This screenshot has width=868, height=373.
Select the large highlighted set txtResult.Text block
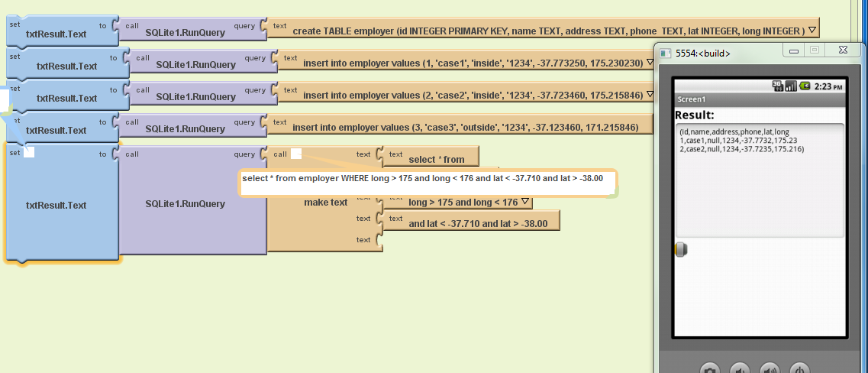coord(61,203)
